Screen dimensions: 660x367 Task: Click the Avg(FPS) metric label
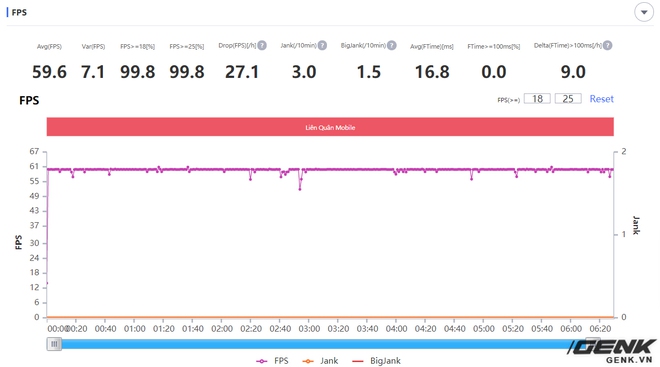coord(49,46)
